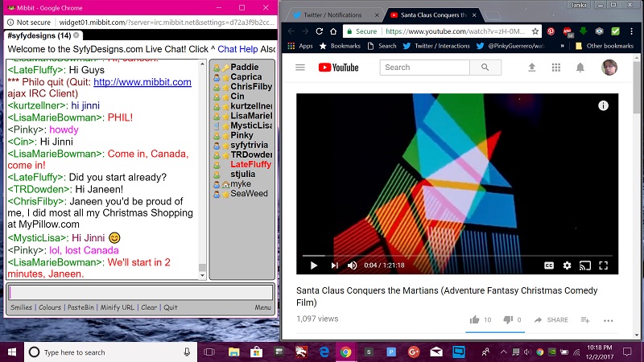Viewport: 644px width, 362px height.
Task: Close the #syfydesigns channel tab
Action: click(x=76, y=35)
